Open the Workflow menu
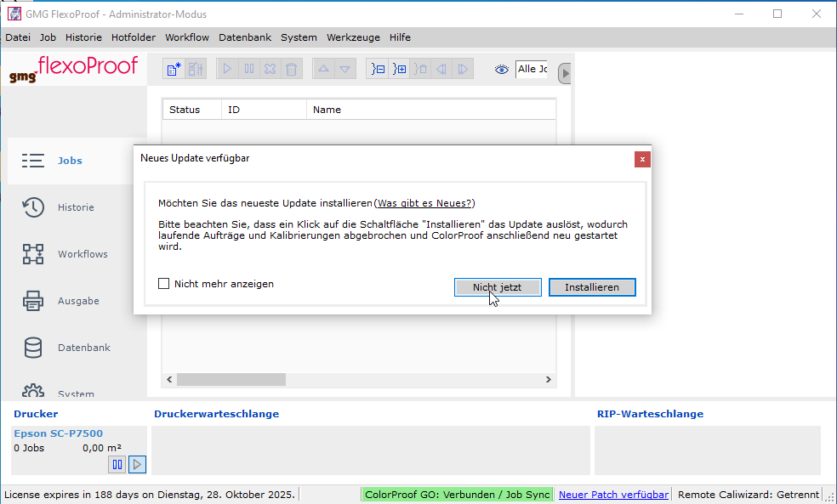 [187, 37]
